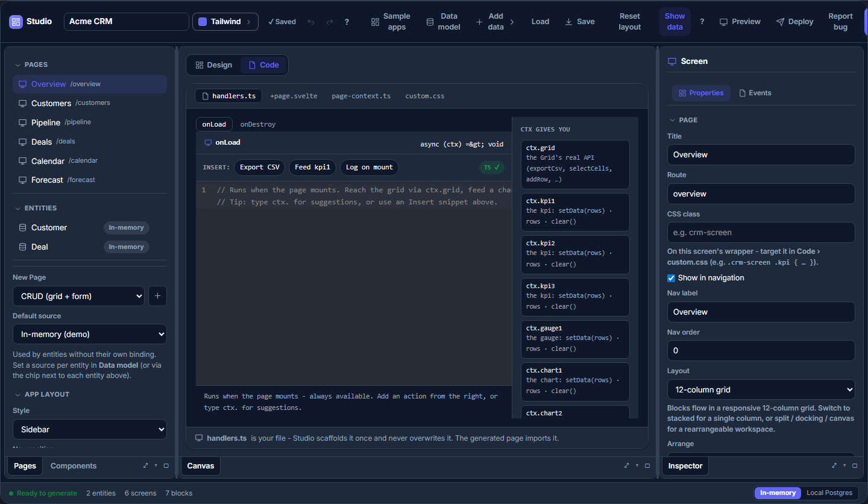868x504 pixels.
Task: Toggle the Show data button
Action: tap(675, 22)
